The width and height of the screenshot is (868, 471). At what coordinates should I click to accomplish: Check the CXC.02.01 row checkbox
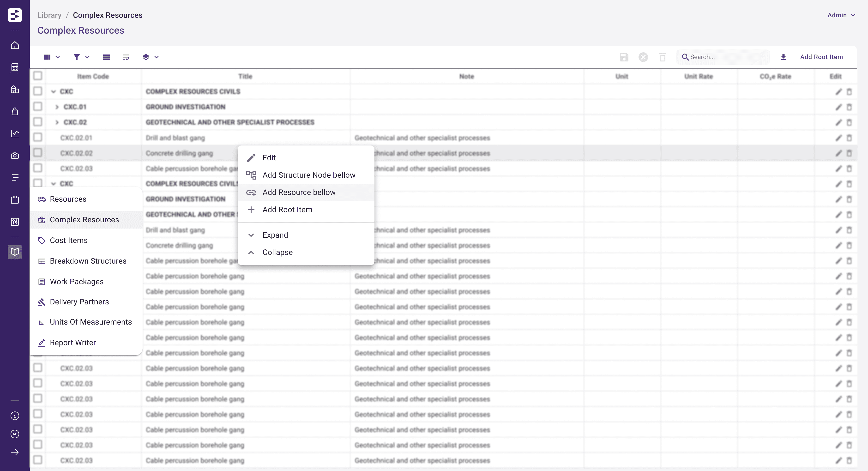tap(38, 138)
